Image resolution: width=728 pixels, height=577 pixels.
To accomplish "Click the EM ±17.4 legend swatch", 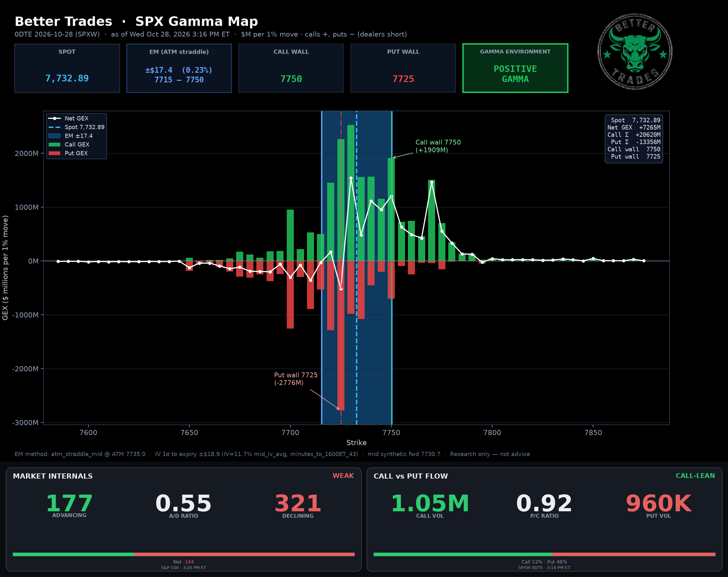I will [54, 136].
